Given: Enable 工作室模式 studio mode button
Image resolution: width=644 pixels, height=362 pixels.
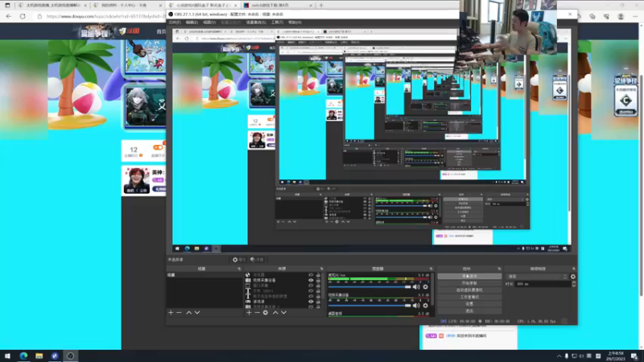Looking at the screenshot, I should pyautogui.click(x=469, y=297).
